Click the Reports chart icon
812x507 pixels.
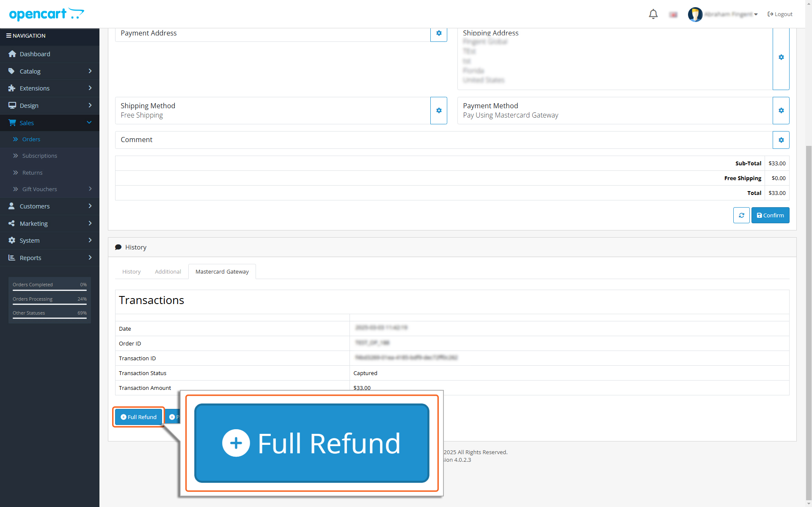click(x=12, y=258)
